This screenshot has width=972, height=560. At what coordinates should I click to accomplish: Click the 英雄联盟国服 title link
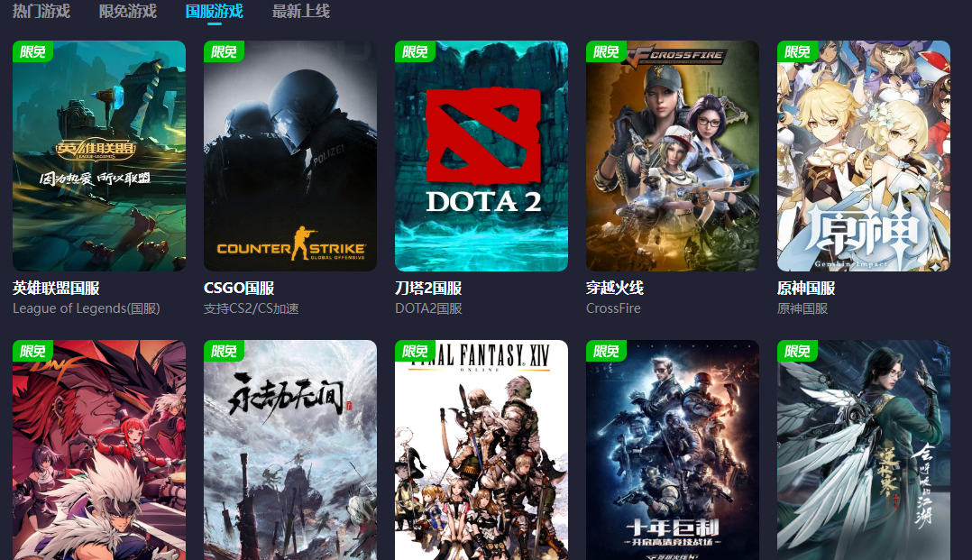click(57, 288)
